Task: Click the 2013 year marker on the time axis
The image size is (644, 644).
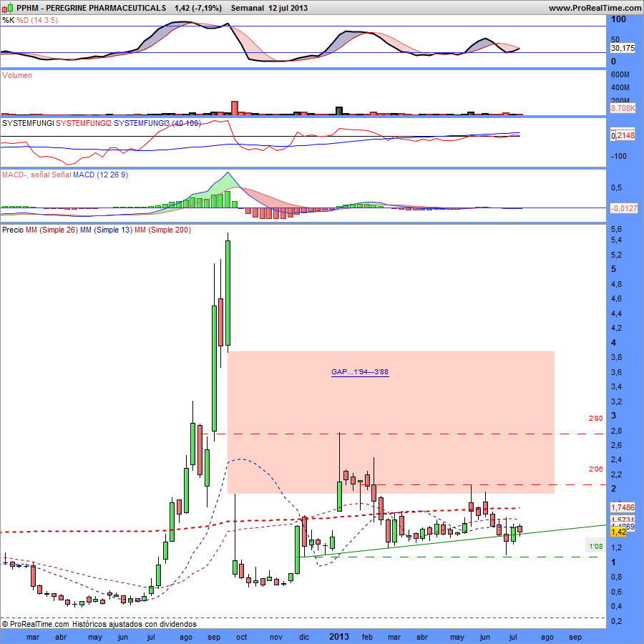Action: (x=339, y=637)
